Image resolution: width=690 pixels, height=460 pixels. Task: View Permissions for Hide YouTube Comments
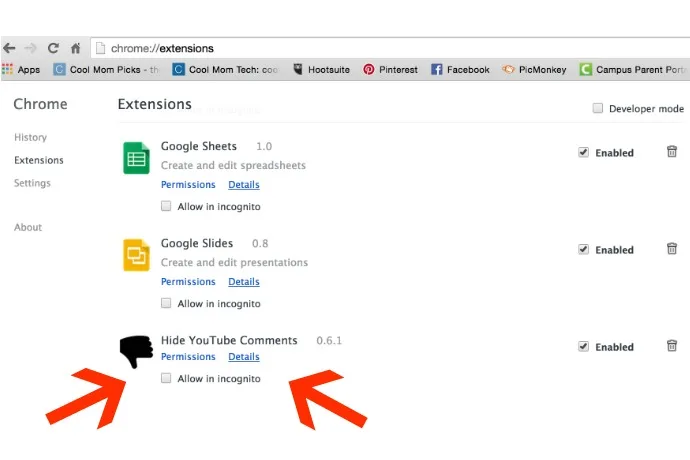(188, 357)
